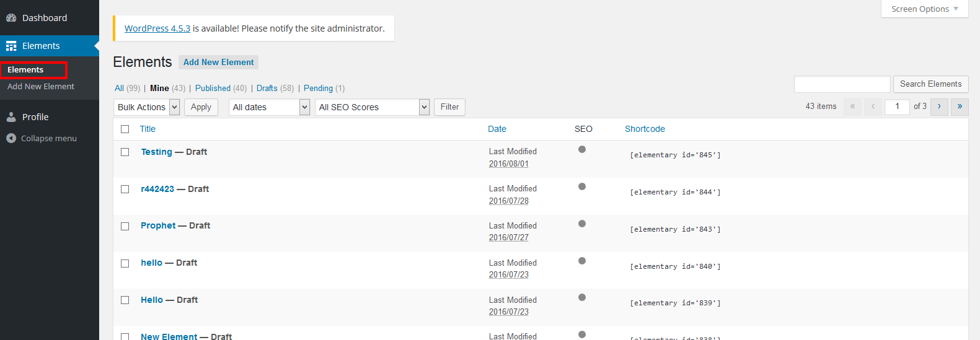Viewport: 980px width, 340px height.
Task: Click the Elements grid icon in sidebar
Action: 11,46
